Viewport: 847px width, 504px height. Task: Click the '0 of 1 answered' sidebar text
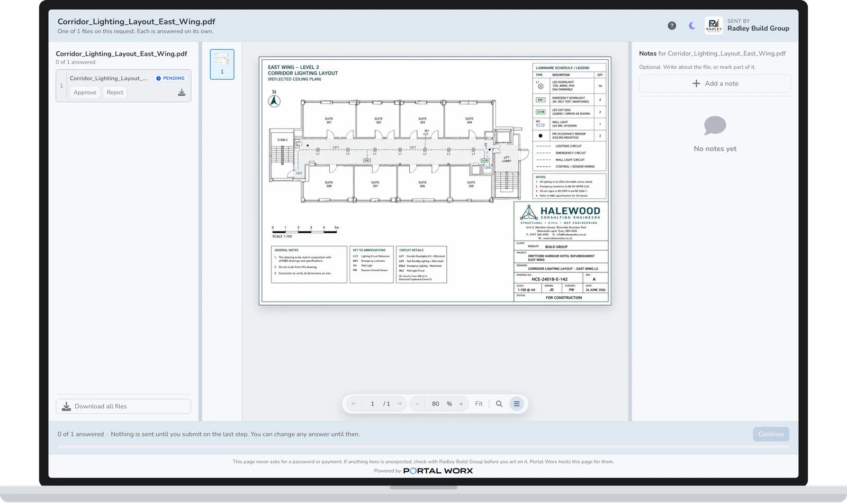coord(76,62)
